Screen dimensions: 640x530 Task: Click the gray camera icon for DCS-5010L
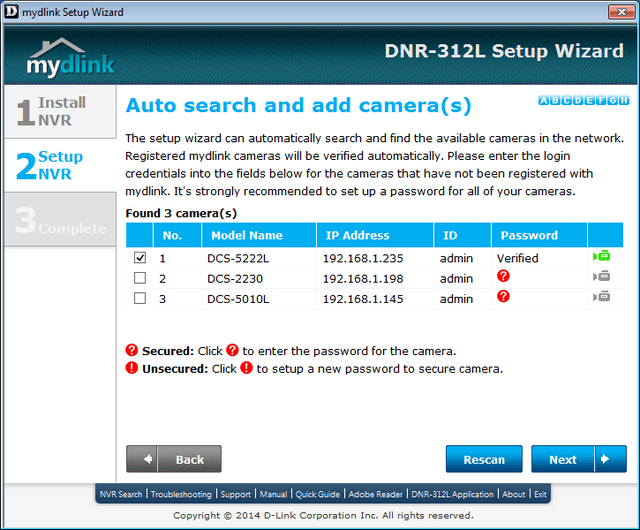click(x=602, y=297)
